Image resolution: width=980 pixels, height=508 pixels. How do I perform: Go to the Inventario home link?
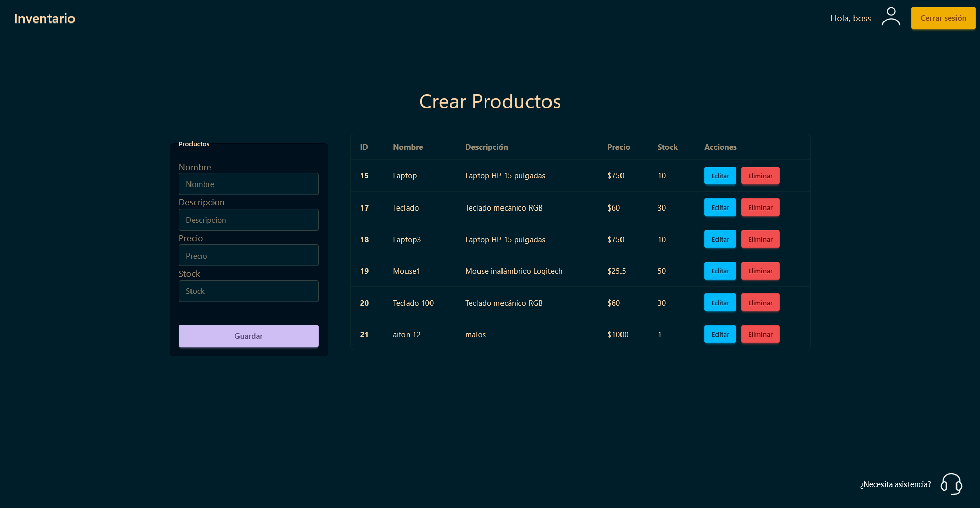44,18
